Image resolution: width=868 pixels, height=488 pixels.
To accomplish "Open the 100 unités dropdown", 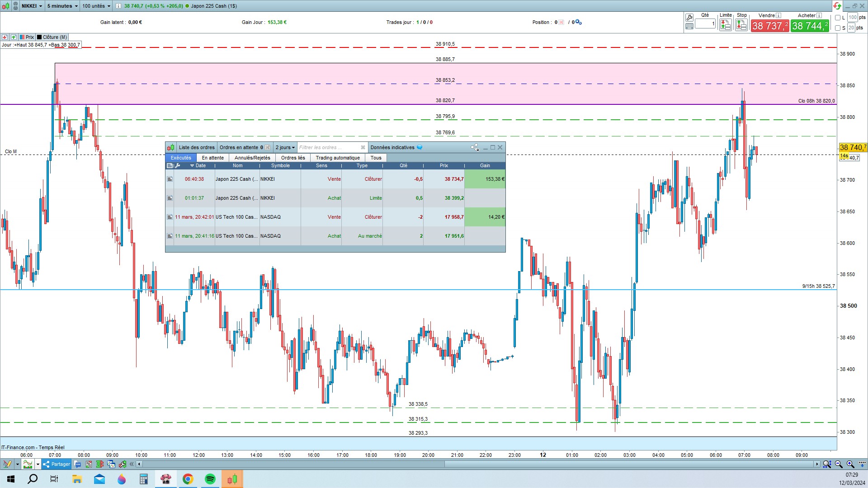I will pyautogui.click(x=96, y=6).
